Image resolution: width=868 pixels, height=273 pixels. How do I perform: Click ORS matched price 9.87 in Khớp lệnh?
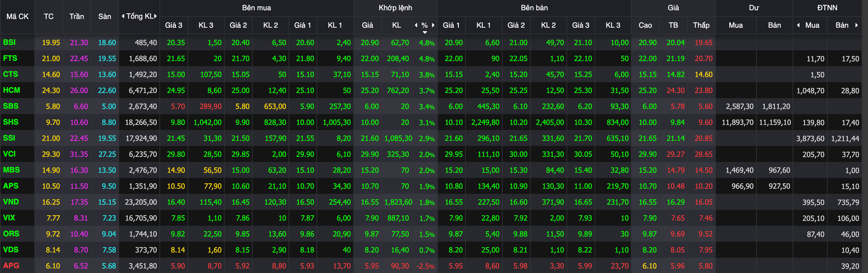[x=371, y=234]
